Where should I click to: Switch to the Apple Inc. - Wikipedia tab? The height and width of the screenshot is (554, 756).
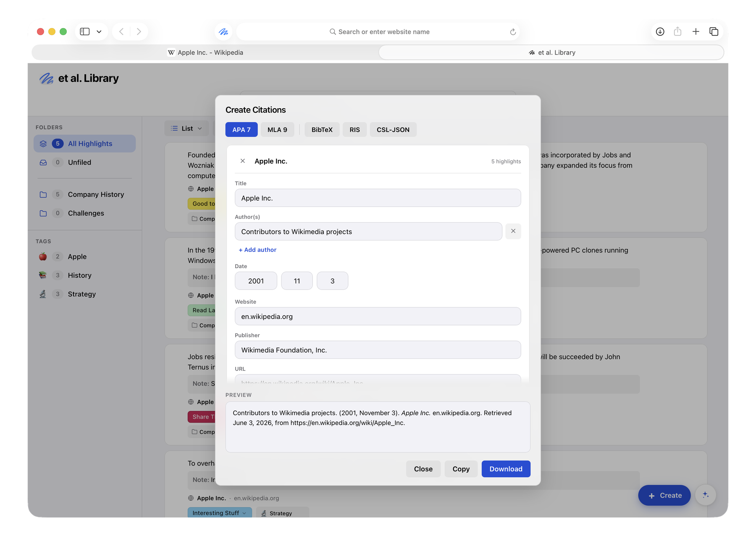(205, 52)
